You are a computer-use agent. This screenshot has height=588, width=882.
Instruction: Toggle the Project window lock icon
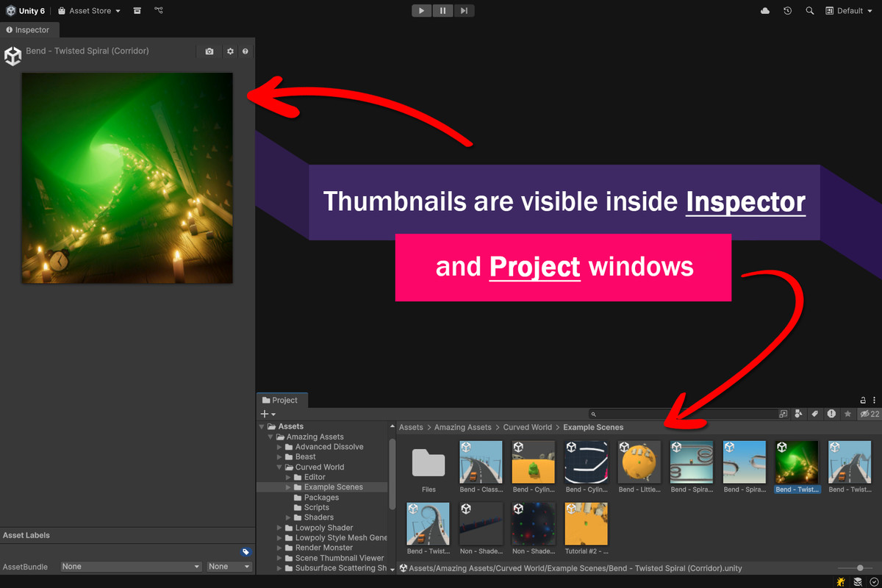[863, 401]
